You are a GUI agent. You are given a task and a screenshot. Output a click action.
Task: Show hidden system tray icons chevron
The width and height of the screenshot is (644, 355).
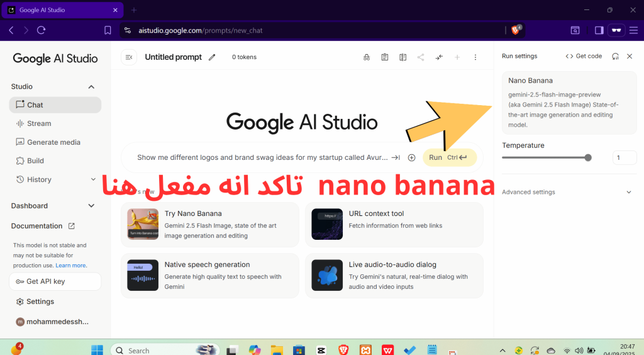tap(502, 351)
